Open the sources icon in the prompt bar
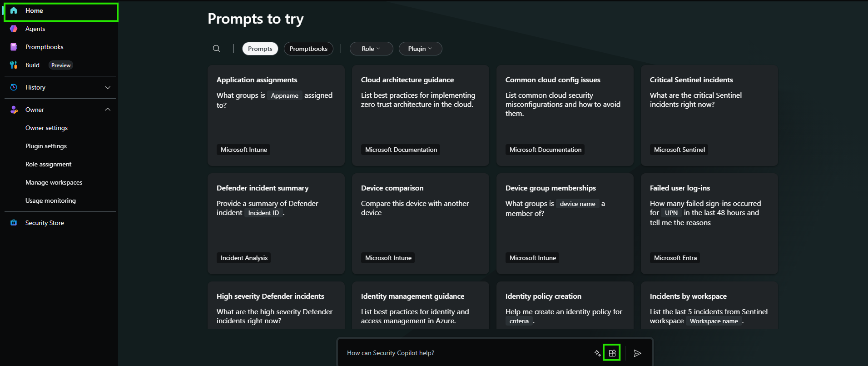This screenshot has height=366, width=868. point(612,353)
